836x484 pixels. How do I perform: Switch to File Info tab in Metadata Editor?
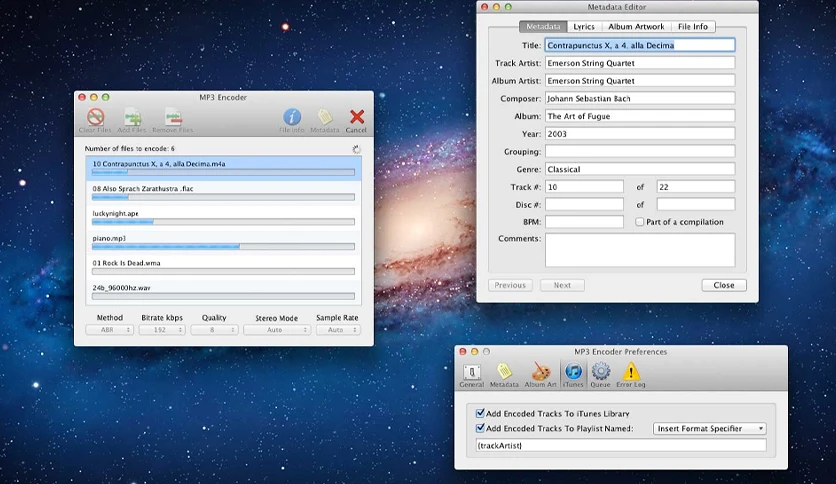693,26
